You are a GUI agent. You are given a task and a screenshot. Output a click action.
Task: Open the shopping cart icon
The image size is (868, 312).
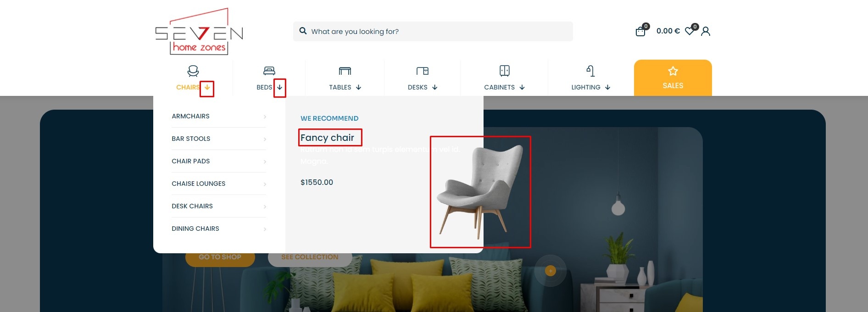pos(640,31)
